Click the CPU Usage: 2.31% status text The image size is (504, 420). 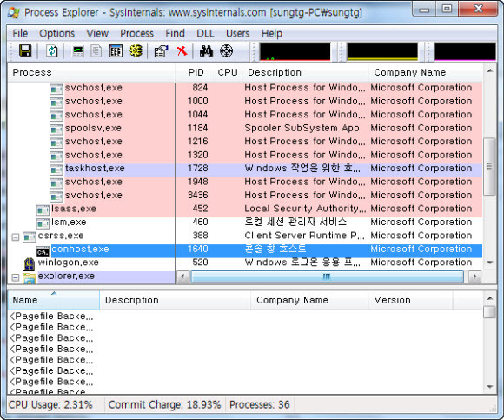[50, 404]
